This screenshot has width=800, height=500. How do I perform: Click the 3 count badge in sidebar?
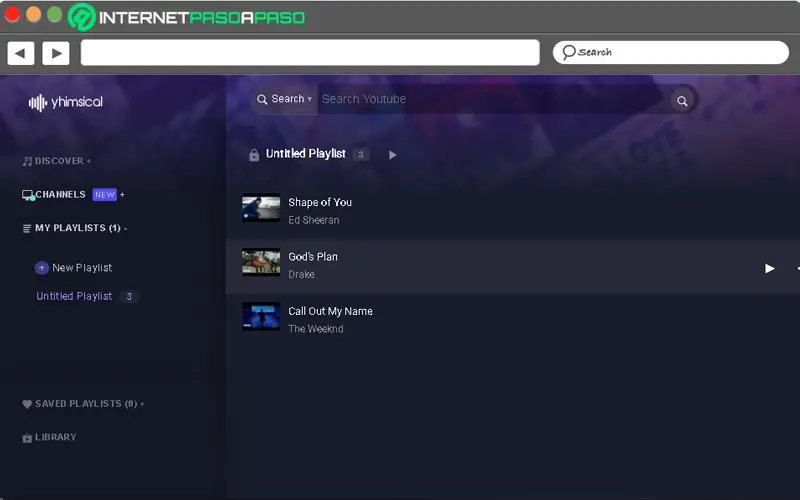click(129, 296)
